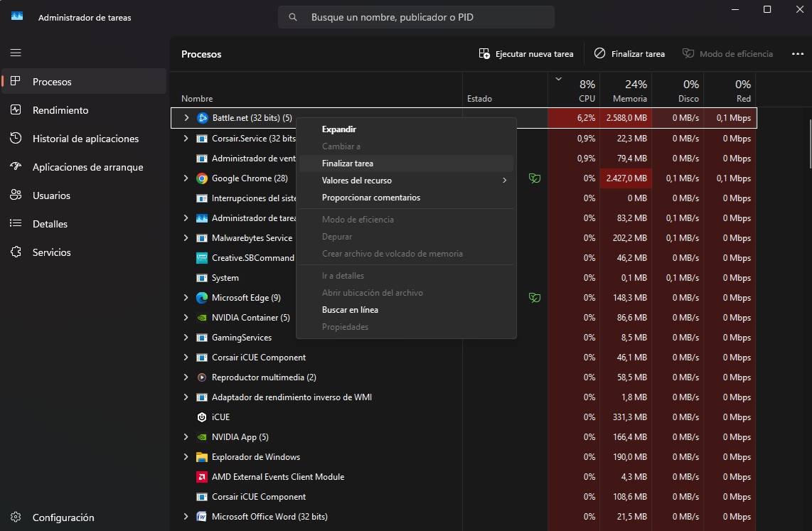Click the three-dot more options button
Screen dimensions: 812x531
797,54
